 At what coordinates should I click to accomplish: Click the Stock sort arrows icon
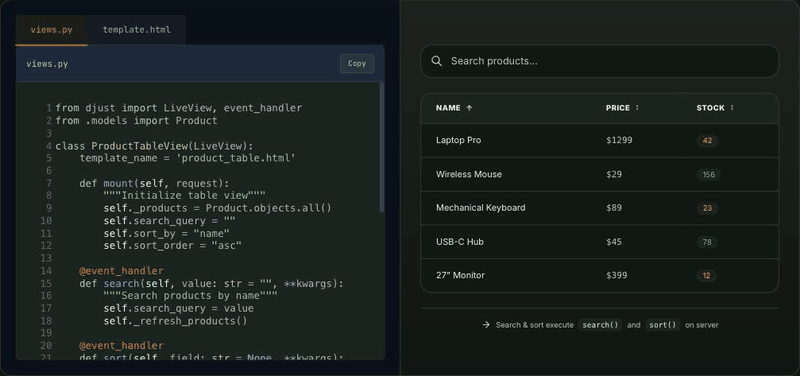(732, 108)
